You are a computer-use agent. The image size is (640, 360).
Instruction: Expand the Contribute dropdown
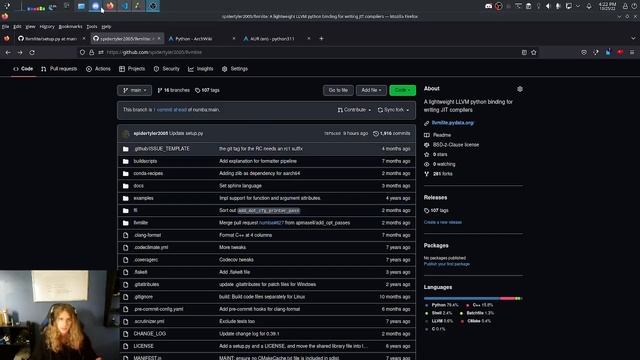(354, 110)
